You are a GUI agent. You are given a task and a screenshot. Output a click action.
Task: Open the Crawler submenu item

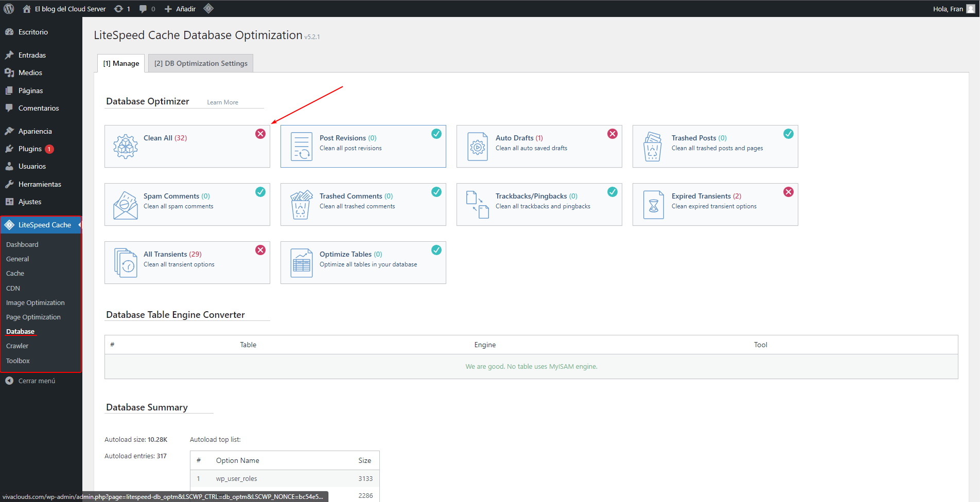[x=17, y=346]
